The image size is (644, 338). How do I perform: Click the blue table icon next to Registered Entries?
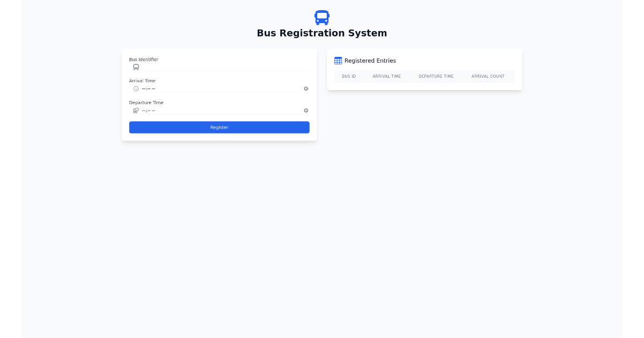tap(338, 61)
